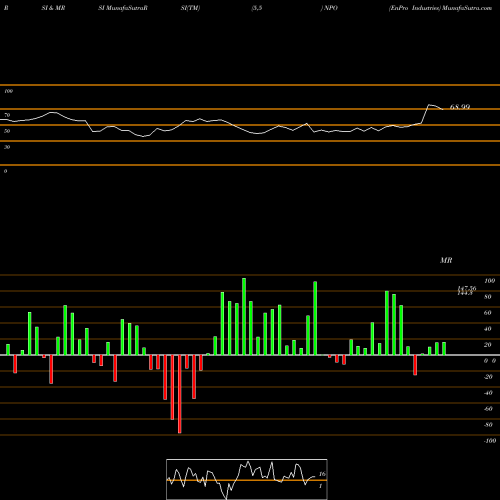Click the MR axis label 60
The height and width of the screenshot is (500, 500).
click(x=488, y=313)
